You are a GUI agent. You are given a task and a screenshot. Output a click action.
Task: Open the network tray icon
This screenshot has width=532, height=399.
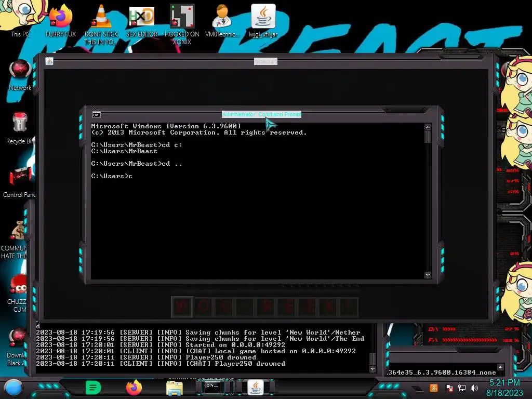click(x=462, y=388)
